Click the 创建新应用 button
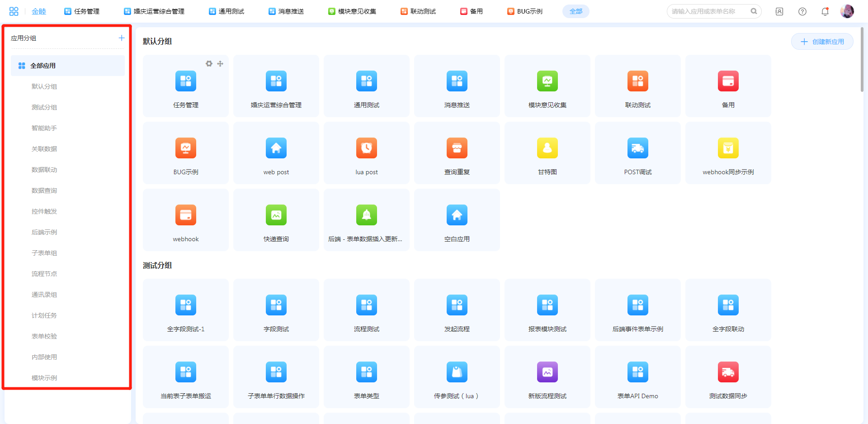 coord(822,42)
